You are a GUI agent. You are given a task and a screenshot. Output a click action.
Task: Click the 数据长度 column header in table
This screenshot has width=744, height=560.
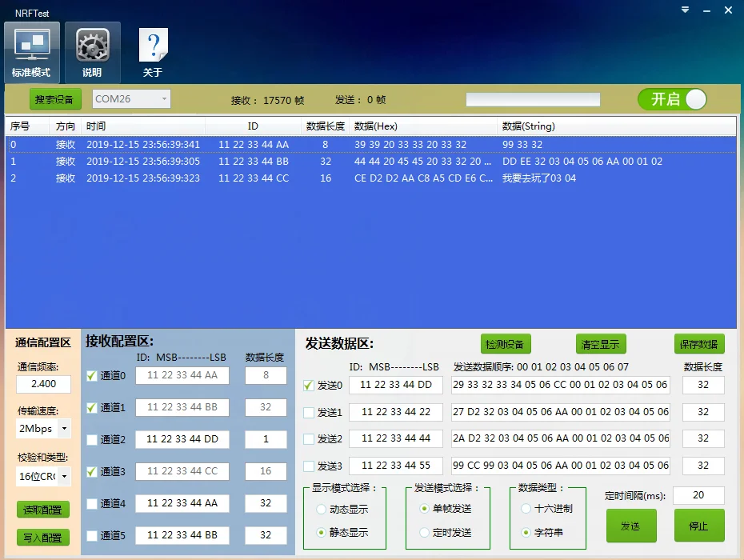coord(325,126)
